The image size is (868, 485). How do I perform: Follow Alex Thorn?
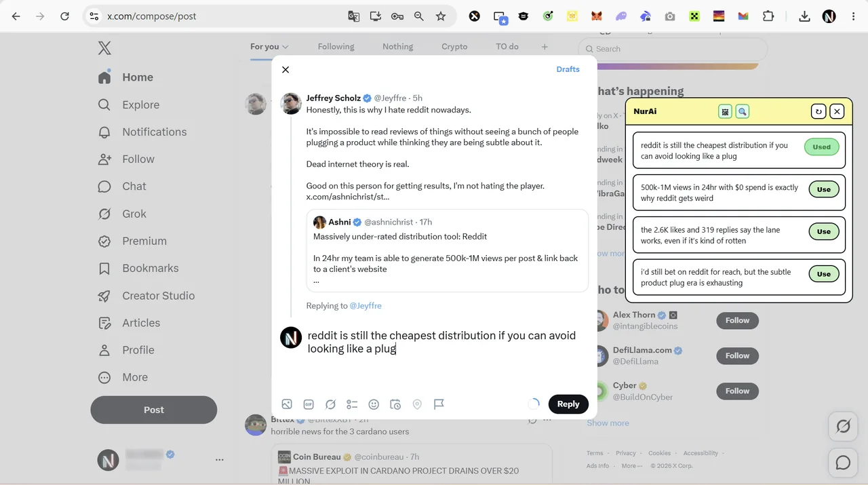click(737, 320)
